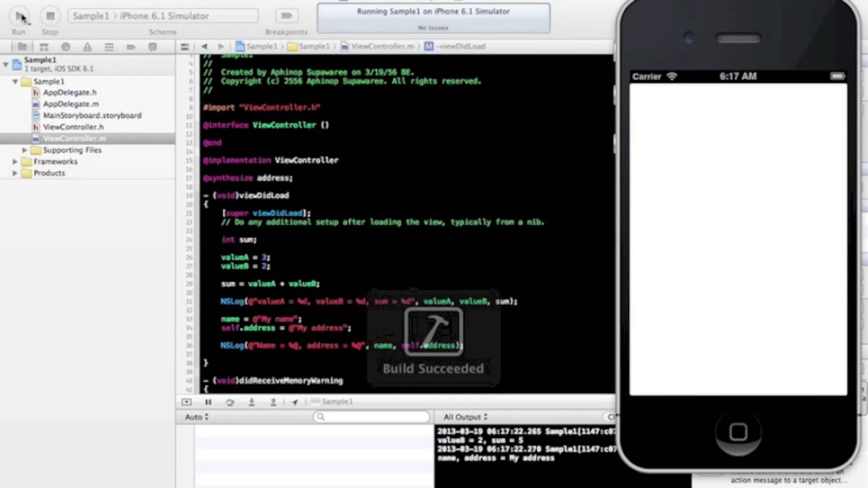Click 'sum = valueA + valueB;' line
Image resolution: width=868 pixels, height=488 pixels.
tap(270, 283)
